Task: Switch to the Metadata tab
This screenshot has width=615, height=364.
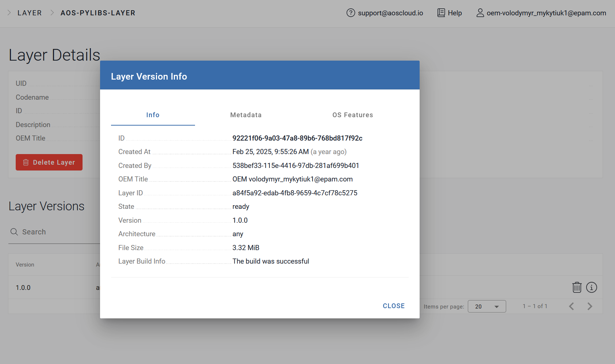Action: click(x=246, y=115)
